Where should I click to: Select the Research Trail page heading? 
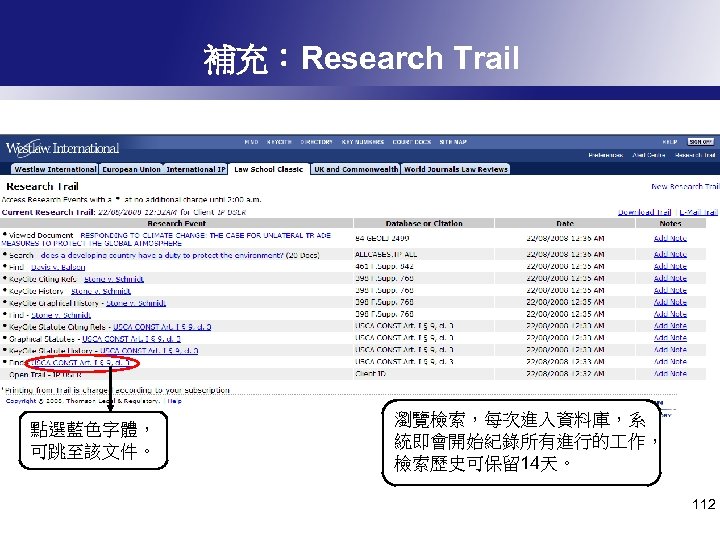[42, 186]
